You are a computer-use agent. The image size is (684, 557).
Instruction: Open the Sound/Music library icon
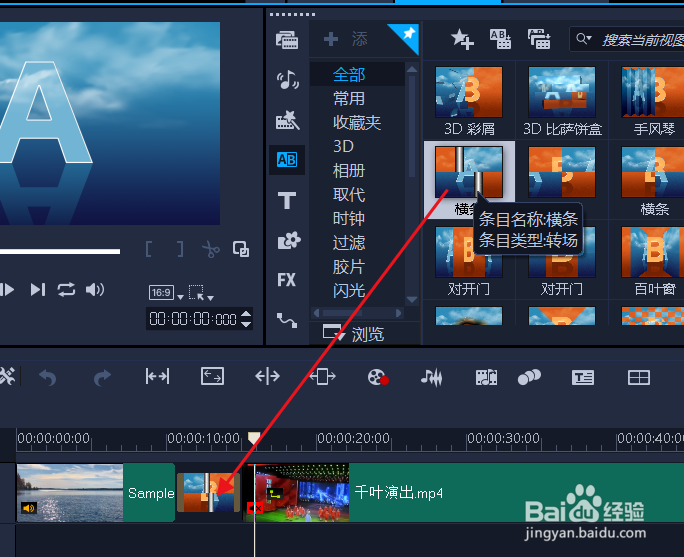click(x=287, y=80)
